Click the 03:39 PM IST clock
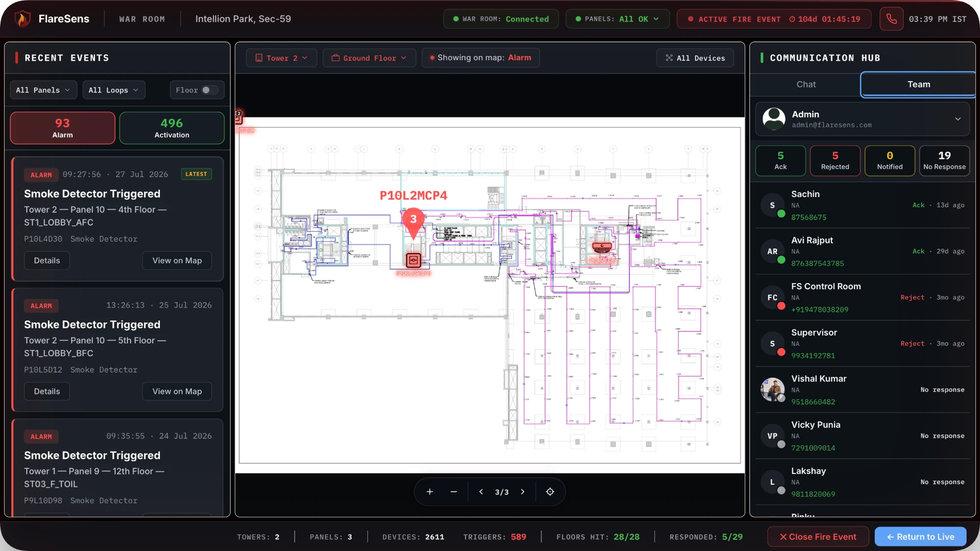980x551 pixels. (x=937, y=19)
